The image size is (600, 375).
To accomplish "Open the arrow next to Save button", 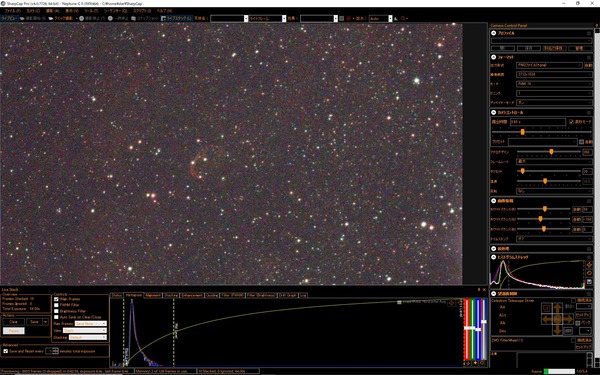I will pos(45,322).
